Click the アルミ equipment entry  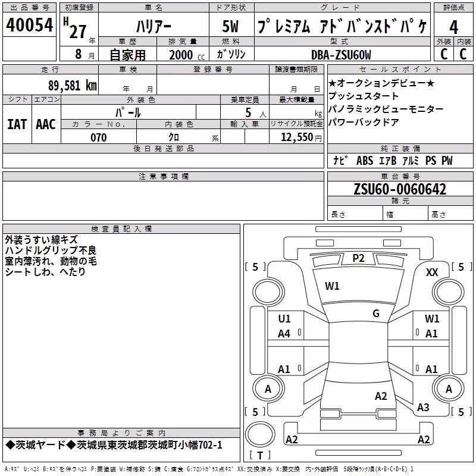tap(411, 160)
